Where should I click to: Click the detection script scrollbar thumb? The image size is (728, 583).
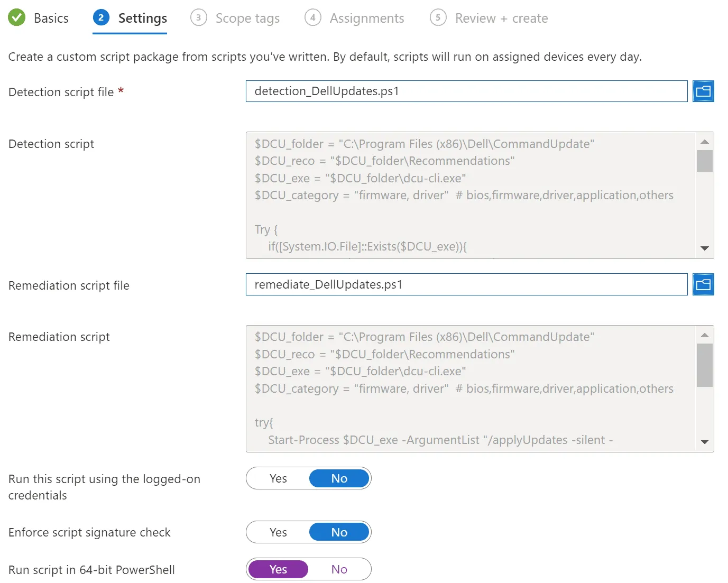(704, 161)
